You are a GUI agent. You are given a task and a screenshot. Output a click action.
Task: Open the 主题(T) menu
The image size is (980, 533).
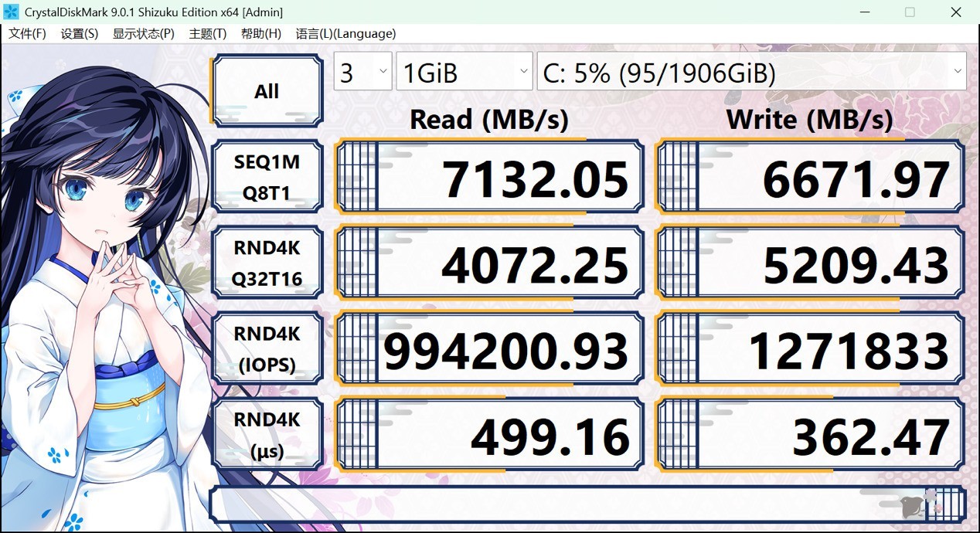tap(207, 33)
